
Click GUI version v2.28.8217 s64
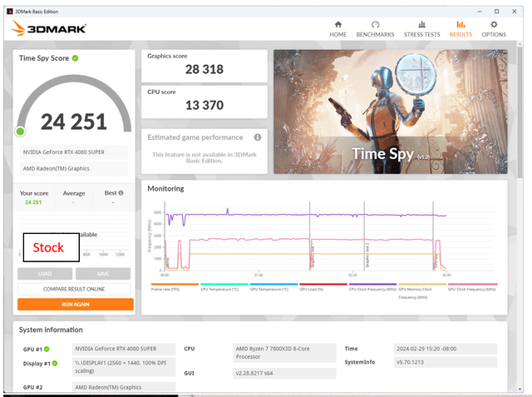tap(284, 373)
